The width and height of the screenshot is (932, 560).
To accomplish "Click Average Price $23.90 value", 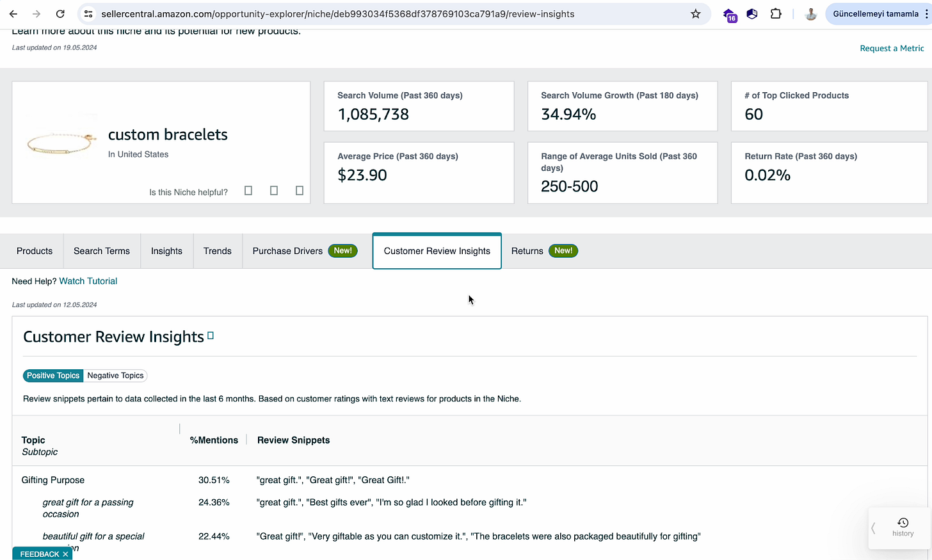I will 362,175.
